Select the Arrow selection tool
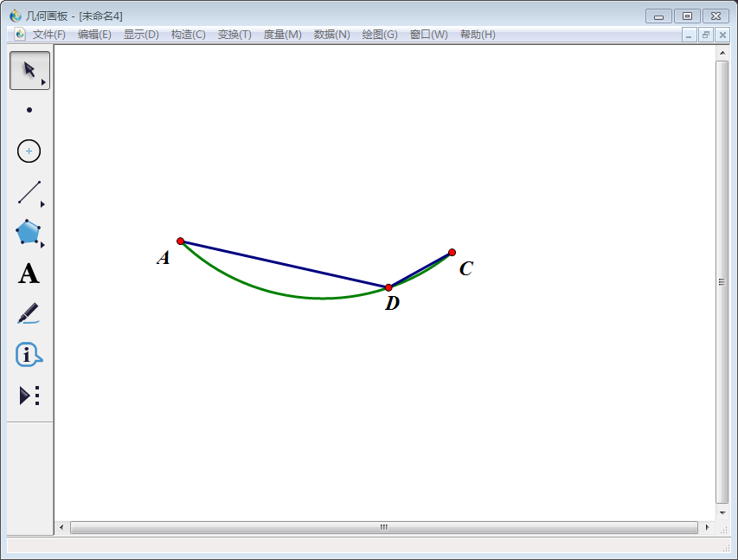Viewport: 738px width, 560px height. [29, 70]
